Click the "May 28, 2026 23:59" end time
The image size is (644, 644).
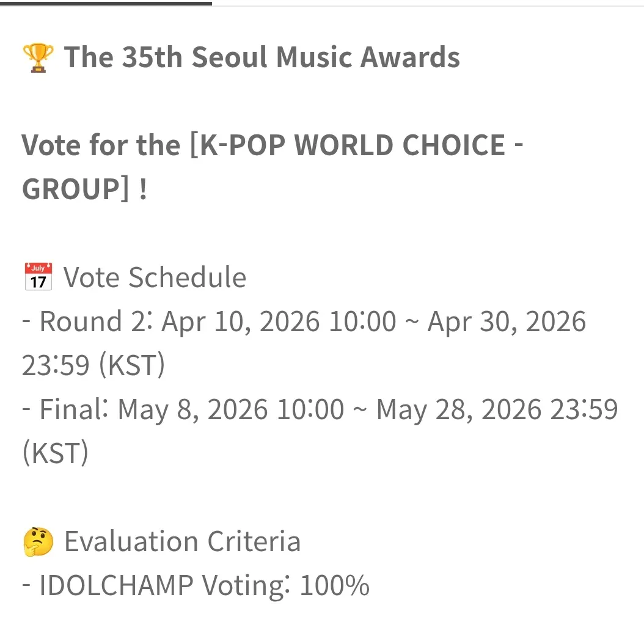[x=497, y=409]
